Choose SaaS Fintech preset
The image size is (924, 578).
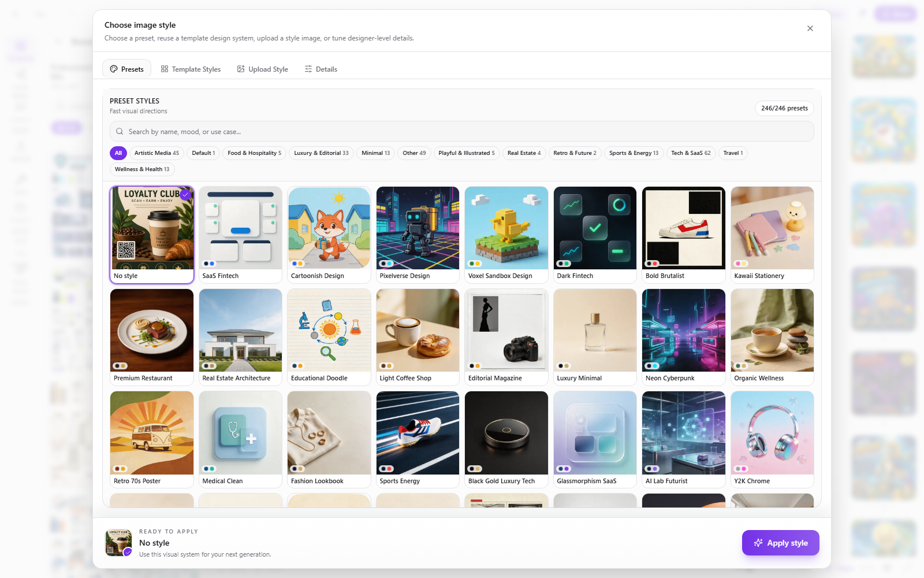(240, 235)
